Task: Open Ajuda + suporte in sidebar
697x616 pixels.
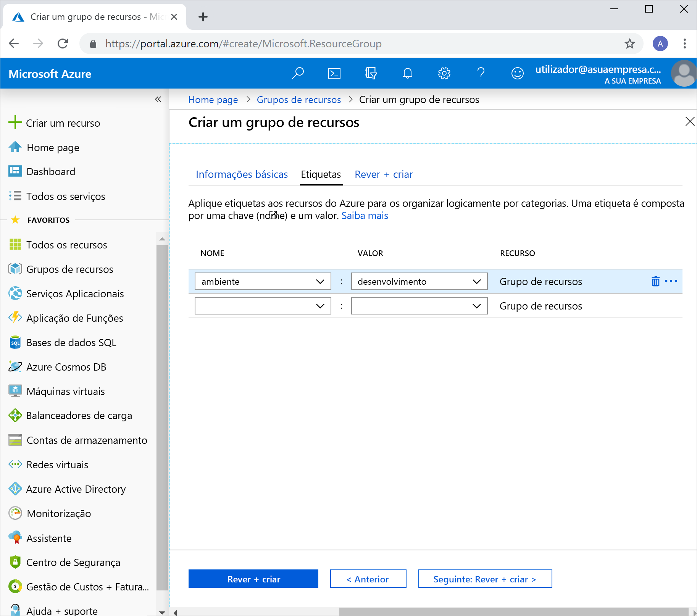Action: [x=62, y=610]
